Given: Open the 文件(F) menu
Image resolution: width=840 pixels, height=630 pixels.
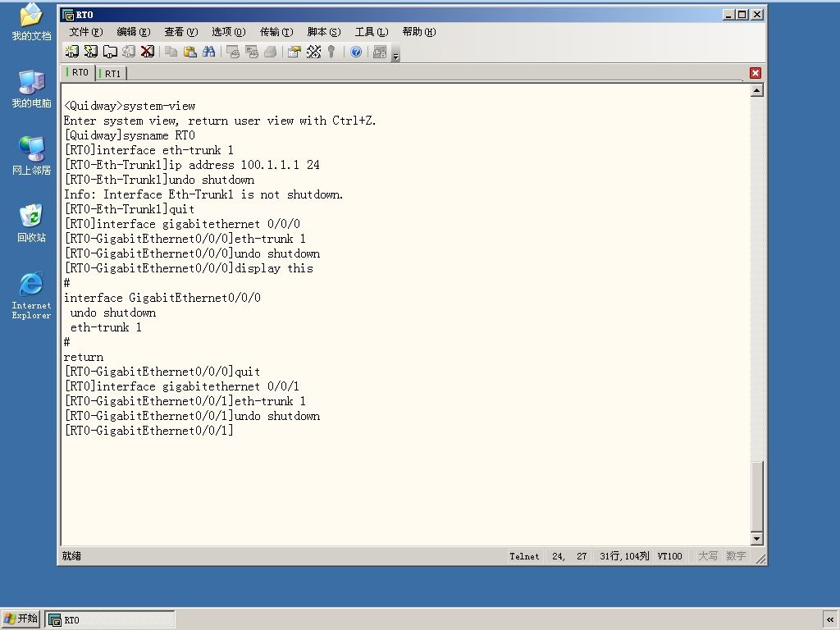Looking at the screenshot, I should (x=85, y=32).
